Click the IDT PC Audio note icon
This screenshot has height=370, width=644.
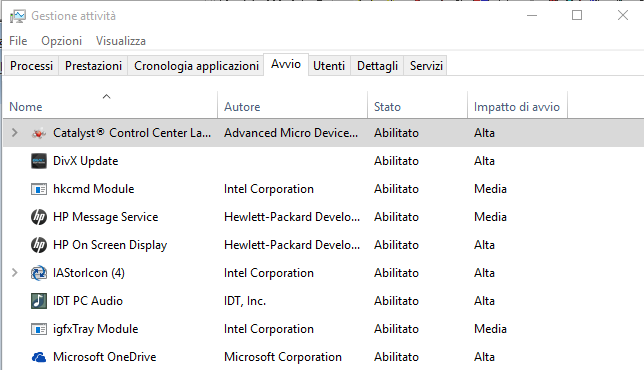(x=39, y=301)
